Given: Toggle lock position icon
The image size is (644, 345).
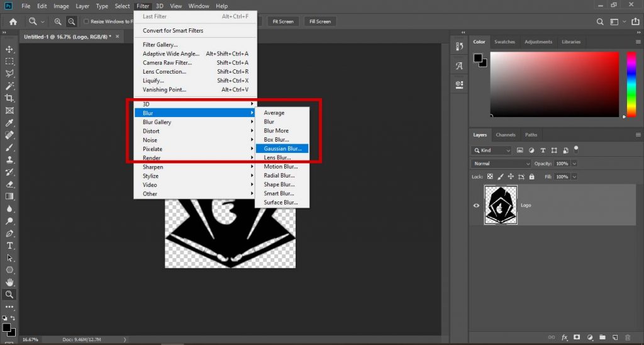Looking at the screenshot, I should click(511, 176).
